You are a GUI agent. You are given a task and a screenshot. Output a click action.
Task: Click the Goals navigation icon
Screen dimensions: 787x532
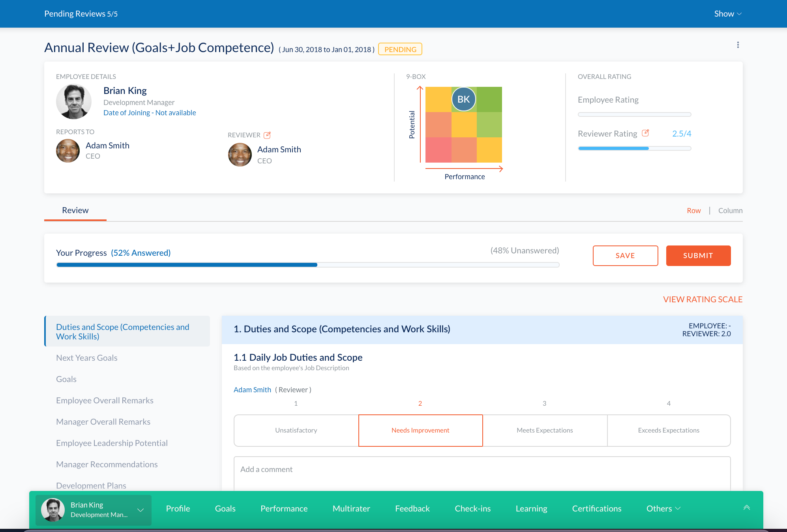click(225, 508)
